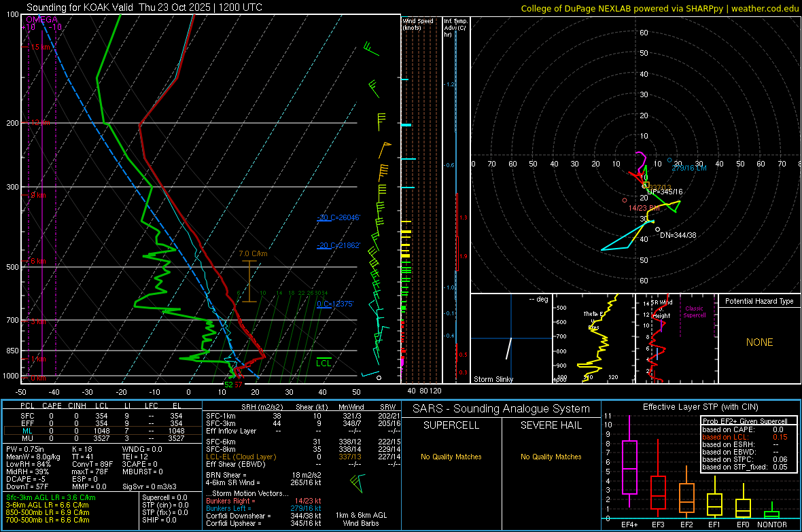Click the -20 C=21862' level label
Image resolution: width=802 pixels, height=532 pixels.
[x=338, y=245]
